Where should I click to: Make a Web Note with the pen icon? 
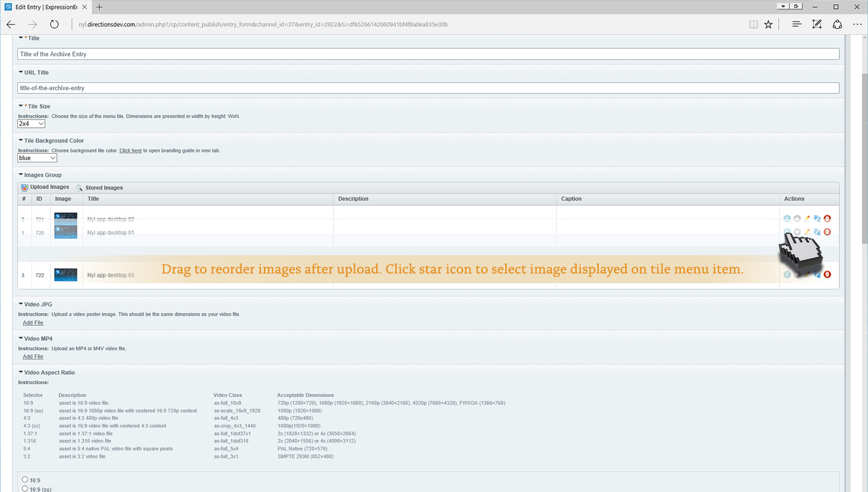[817, 24]
